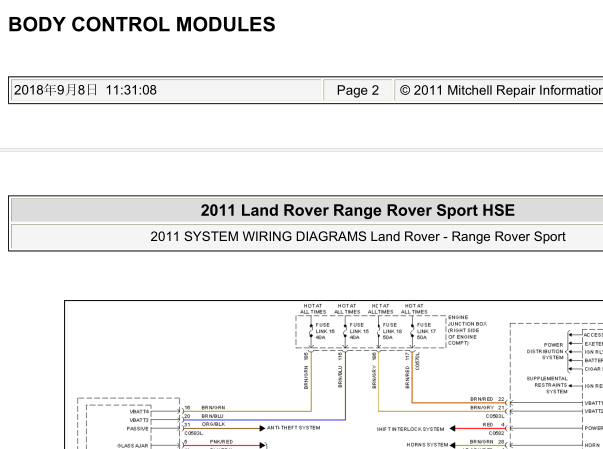Screen dimensions: 603x449
Task: Click the C0582 connector label
Action: [x=496, y=433]
